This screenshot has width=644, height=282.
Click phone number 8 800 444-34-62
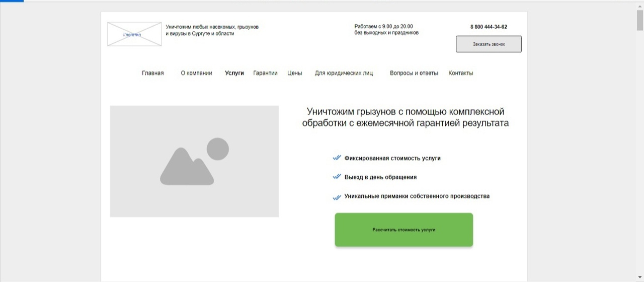point(489,27)
